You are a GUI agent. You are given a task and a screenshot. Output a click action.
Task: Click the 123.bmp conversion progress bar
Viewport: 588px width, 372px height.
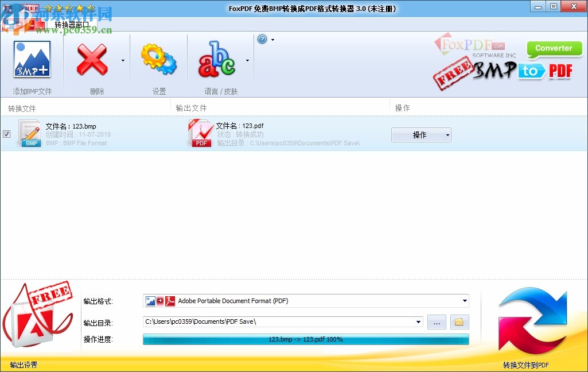click(306, 339)
